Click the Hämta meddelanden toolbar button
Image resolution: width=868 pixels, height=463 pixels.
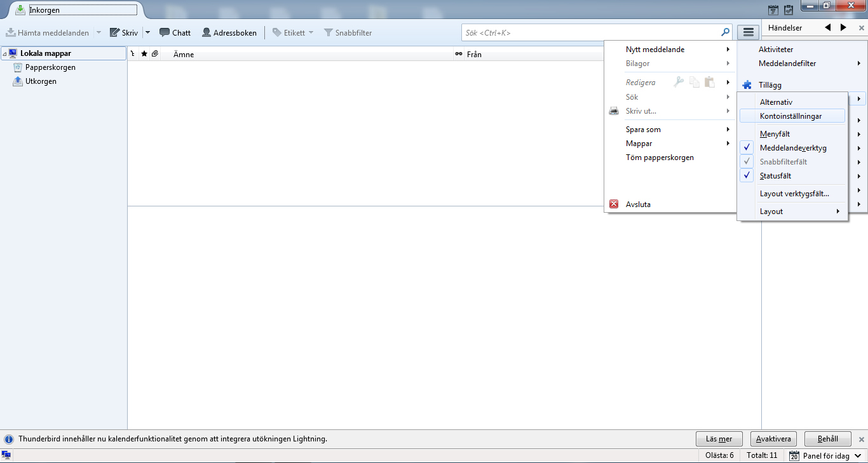pos(48,32)
